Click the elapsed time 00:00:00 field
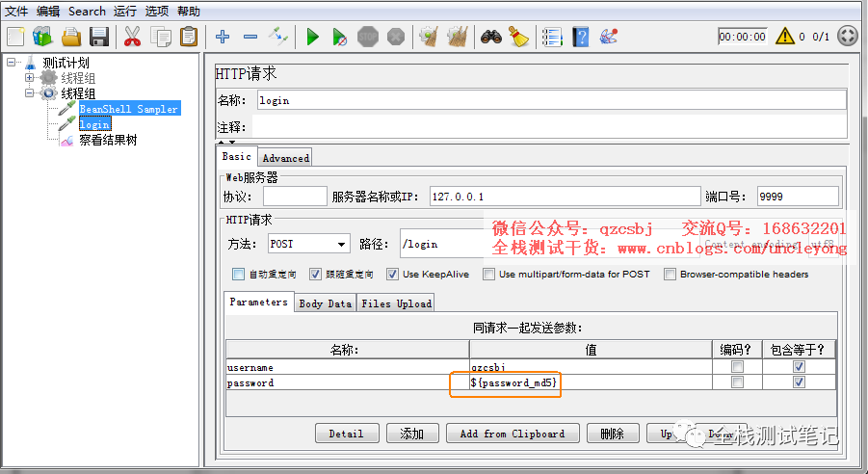 (743, 37)
